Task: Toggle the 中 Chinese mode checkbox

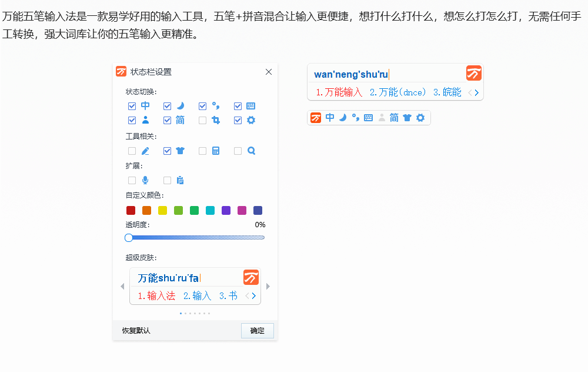Action: coord(132,106)
